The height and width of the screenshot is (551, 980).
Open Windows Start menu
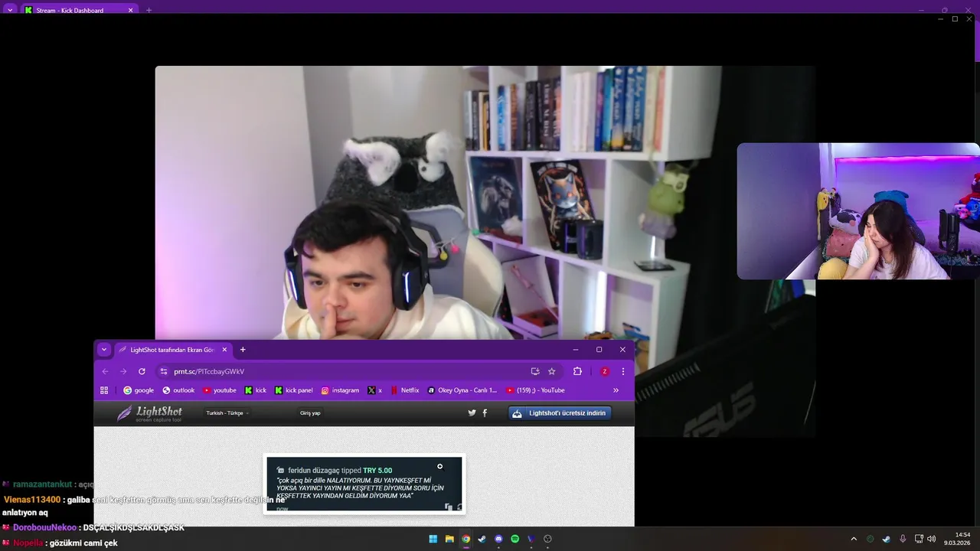433,539
